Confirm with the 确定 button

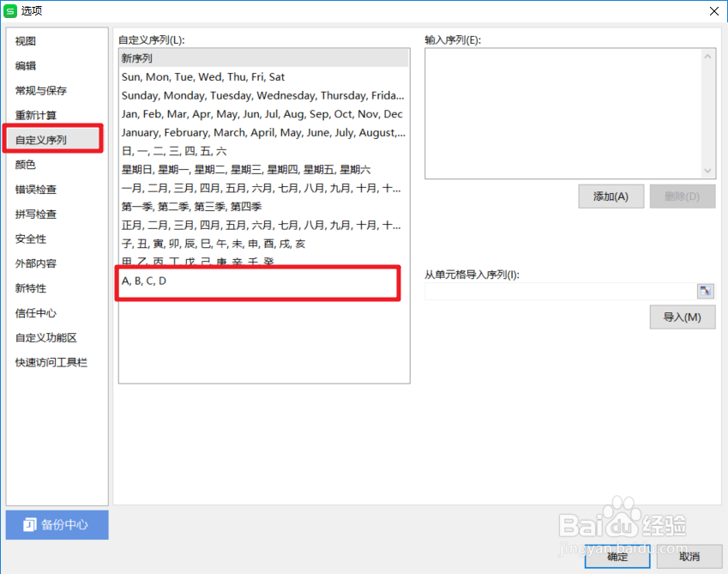point(617,556)
